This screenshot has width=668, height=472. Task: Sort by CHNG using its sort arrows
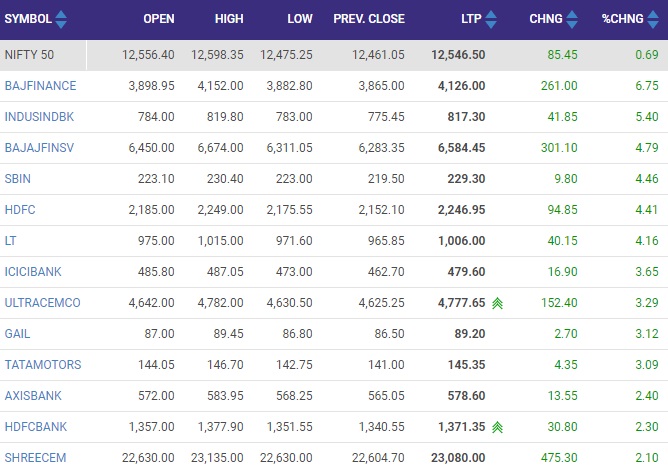(572, 19)
